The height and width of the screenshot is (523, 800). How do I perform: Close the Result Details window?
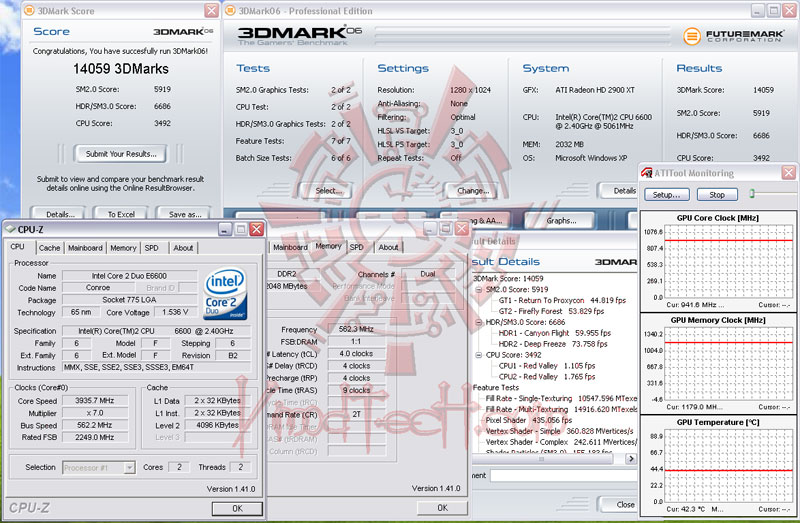(618, 505)
